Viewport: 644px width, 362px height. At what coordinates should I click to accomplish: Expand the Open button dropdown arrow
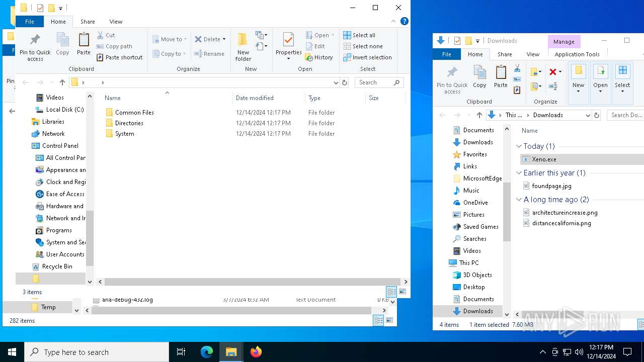[333, 35]
